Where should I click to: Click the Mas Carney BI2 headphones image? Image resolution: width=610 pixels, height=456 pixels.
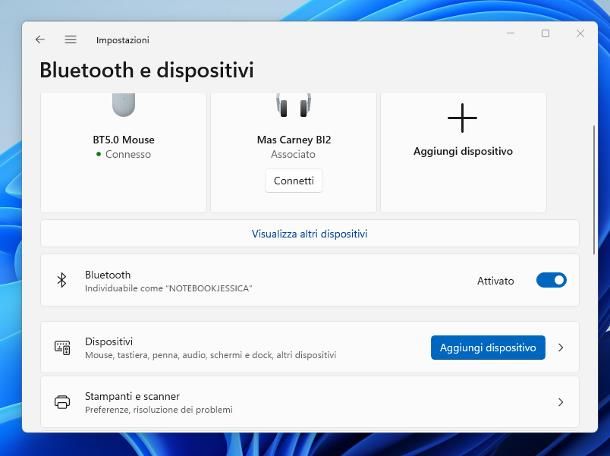pyautogui.click(x=294, y=105)
